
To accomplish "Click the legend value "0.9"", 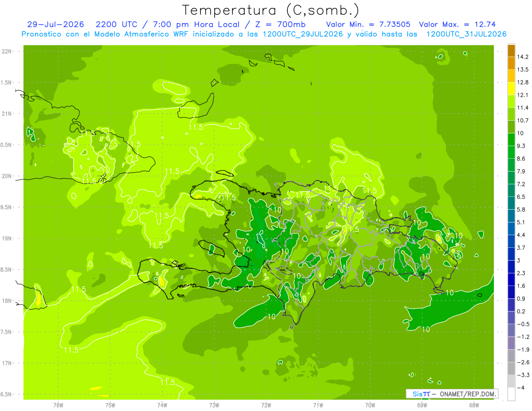I will pos(522,298).
